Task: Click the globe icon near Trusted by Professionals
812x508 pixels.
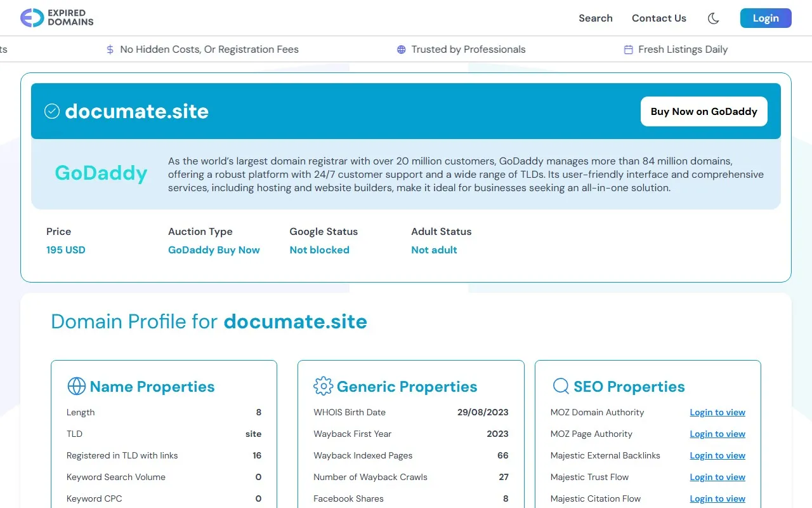Action: click(x=400, y=49)
